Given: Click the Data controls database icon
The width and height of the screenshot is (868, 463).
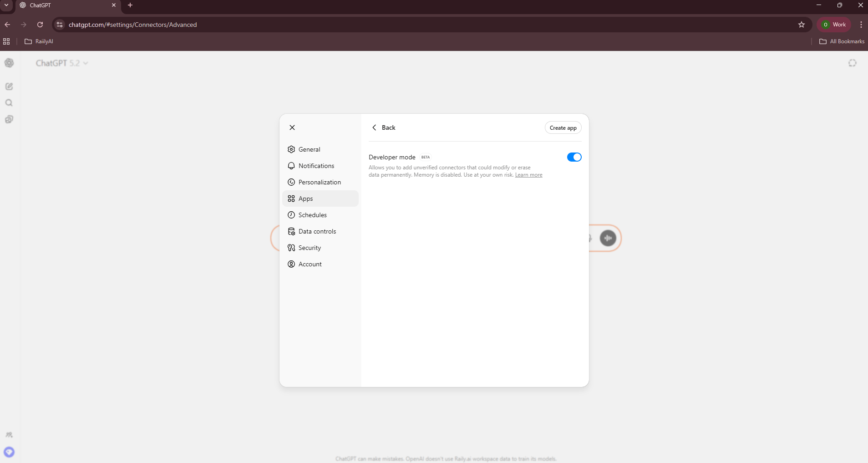Looking at the screenshot, I should point(291,231).
